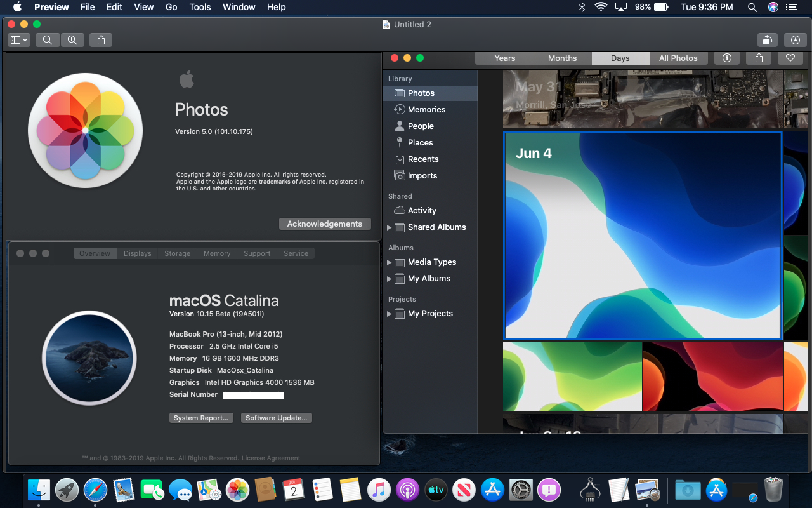The height and width of the screenshot is (508, 812).
Task: Select Photos in the Library sidebar
Action: [x=430, y=93]
